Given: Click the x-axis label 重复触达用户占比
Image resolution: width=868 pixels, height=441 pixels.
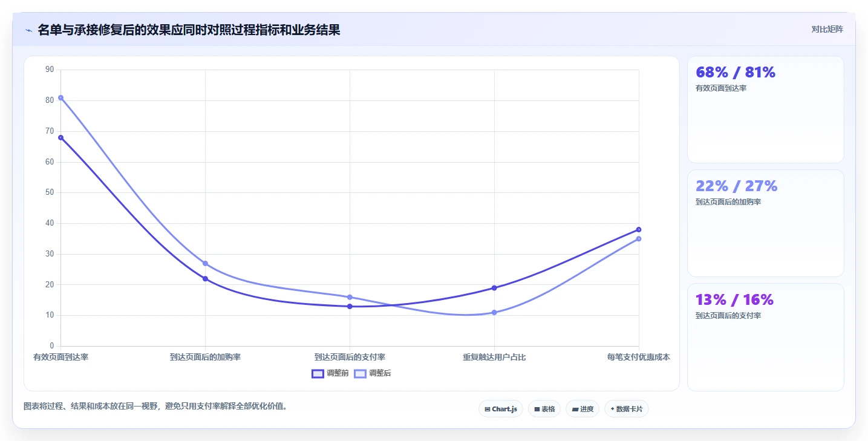Looking at the screenshot, I should pyautogui.click(x=494, y=357).
